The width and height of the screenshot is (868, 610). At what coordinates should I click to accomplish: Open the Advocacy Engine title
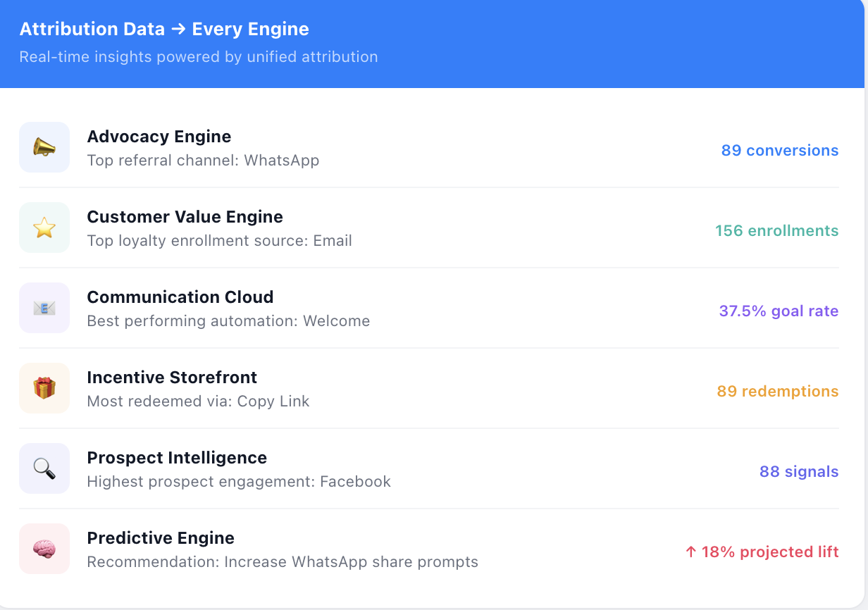pos(159,137)
